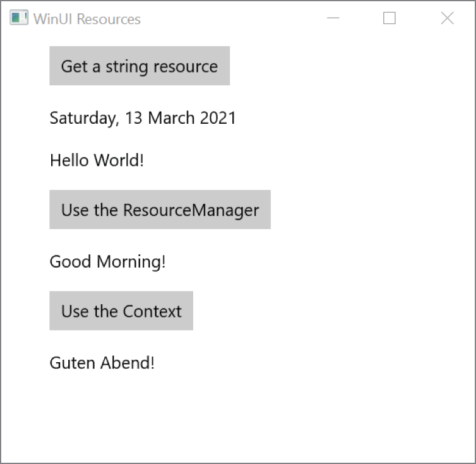Click the 'Saturday, 13 March 2021' text

click(143, 118)
